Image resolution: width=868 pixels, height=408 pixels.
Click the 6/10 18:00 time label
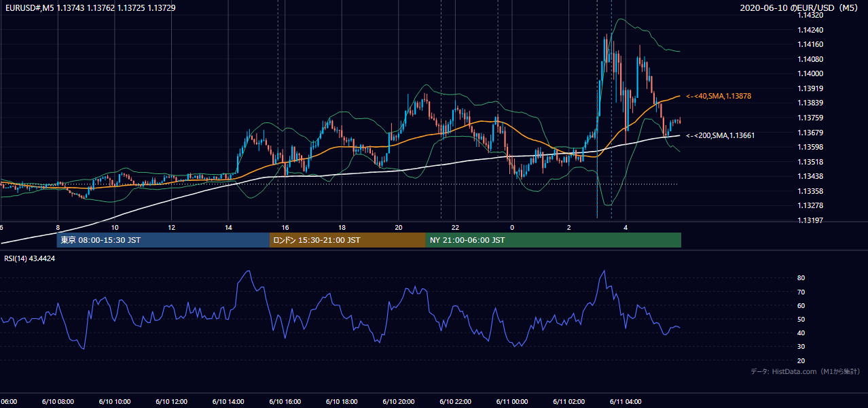pyautogui.click(x=342, y=402)
